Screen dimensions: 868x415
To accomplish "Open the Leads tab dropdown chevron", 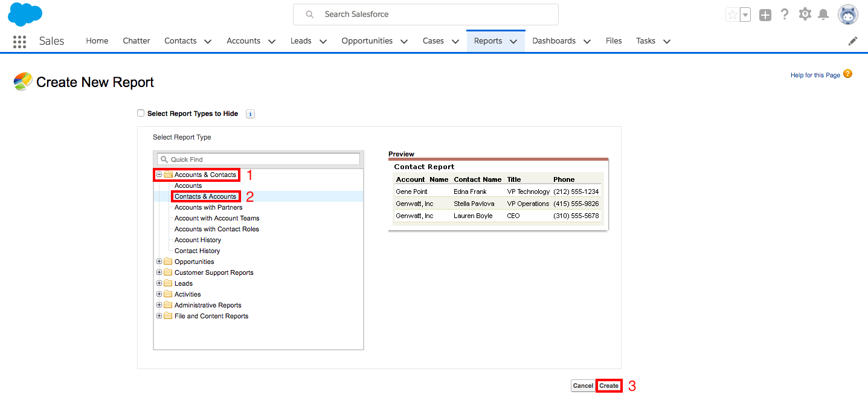I will [x=323, y=42].
